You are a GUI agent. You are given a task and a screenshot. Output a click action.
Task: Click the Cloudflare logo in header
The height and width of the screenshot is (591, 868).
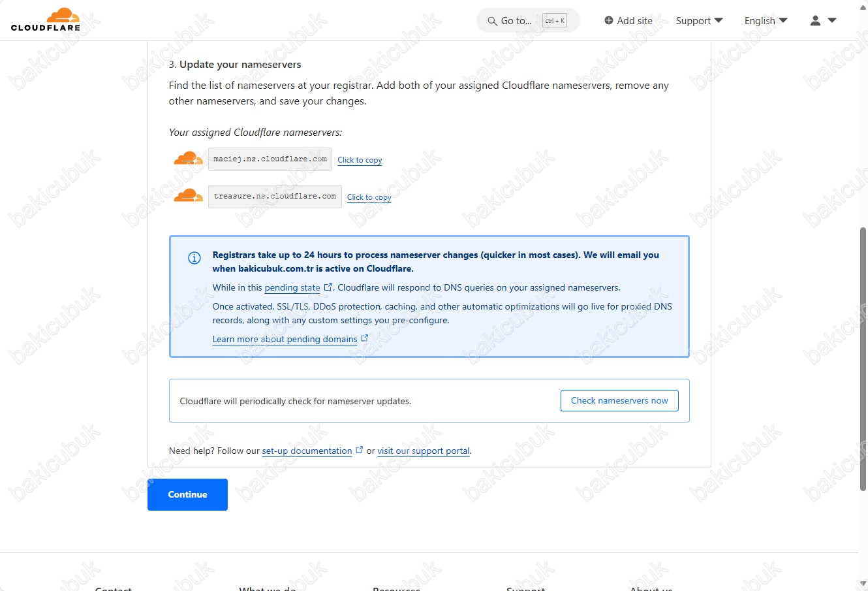click(x=46, y=20)
